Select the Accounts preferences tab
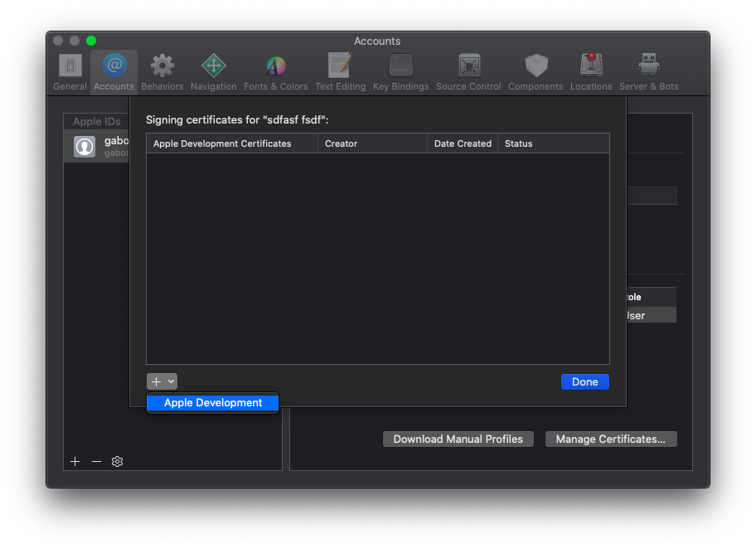756x549 pixels. coord(114,72)
